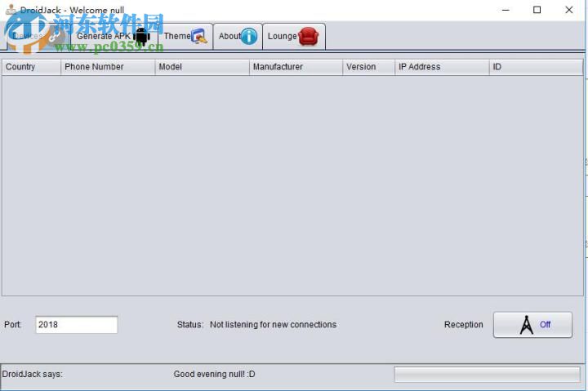Click the Theme paint icon
The width and height of the screenshot is (588, 391).
(x=199, y=37)
